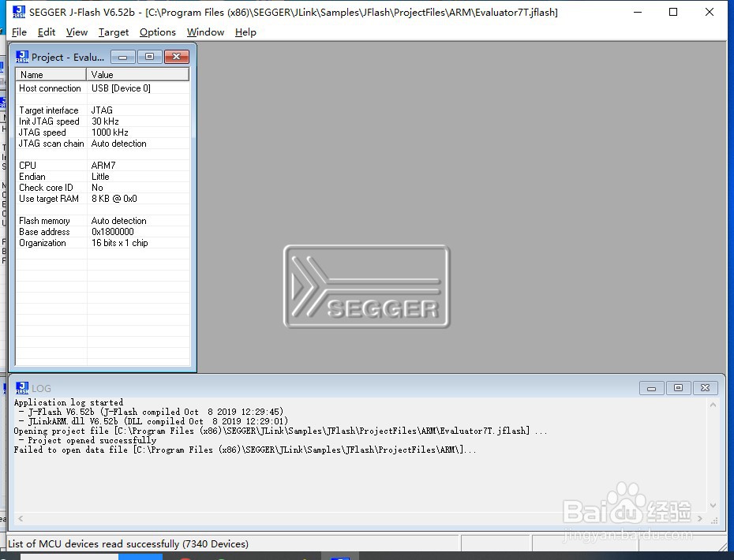
Task: Click the Name column header
Action: 51,74
